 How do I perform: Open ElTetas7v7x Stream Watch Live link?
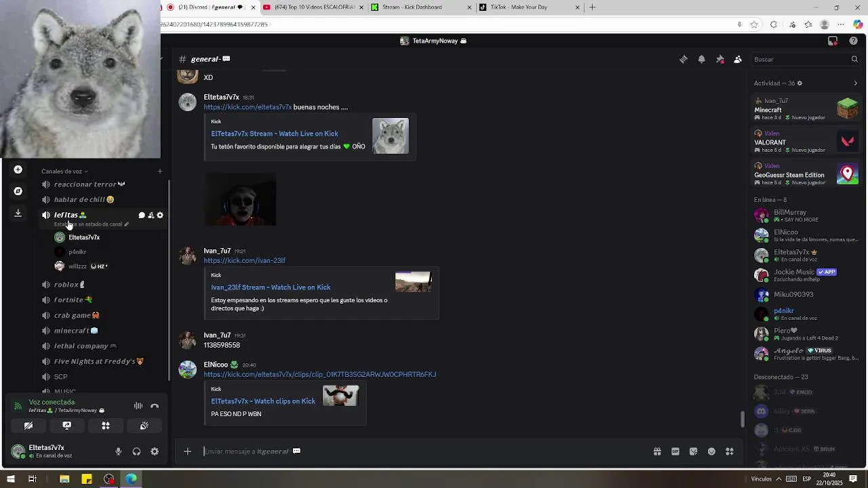pos(275,134)
